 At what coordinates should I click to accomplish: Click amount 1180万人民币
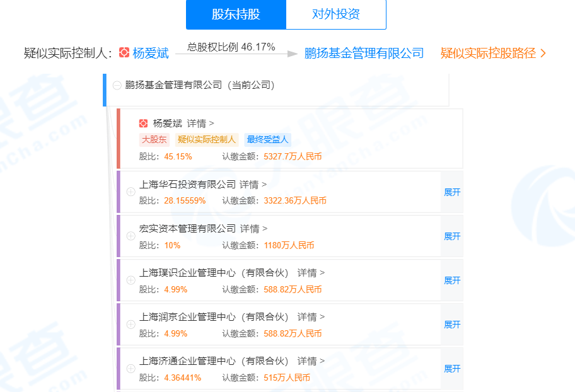tap(289, 245)
